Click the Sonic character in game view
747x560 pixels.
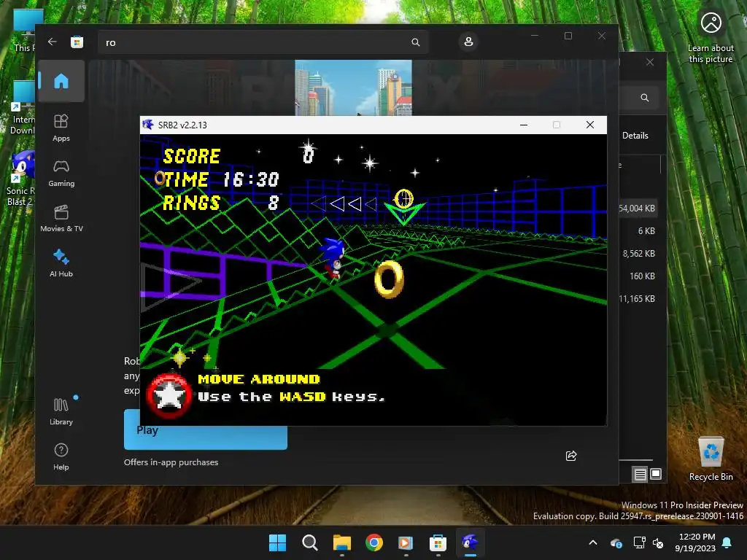333,257
